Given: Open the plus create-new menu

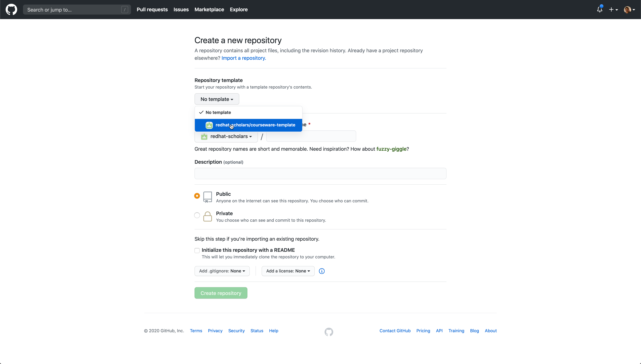Looking at the screenshot, I should pyautogui.click(x=613, y=10).
